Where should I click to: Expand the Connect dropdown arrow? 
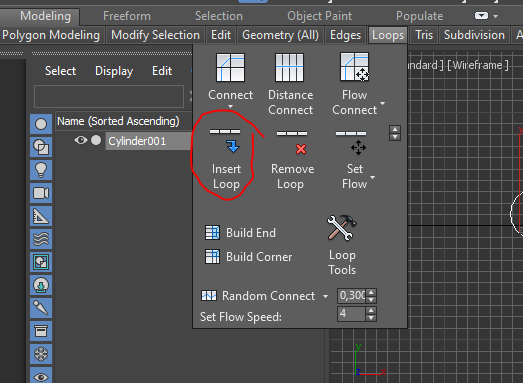click(230, 106)
